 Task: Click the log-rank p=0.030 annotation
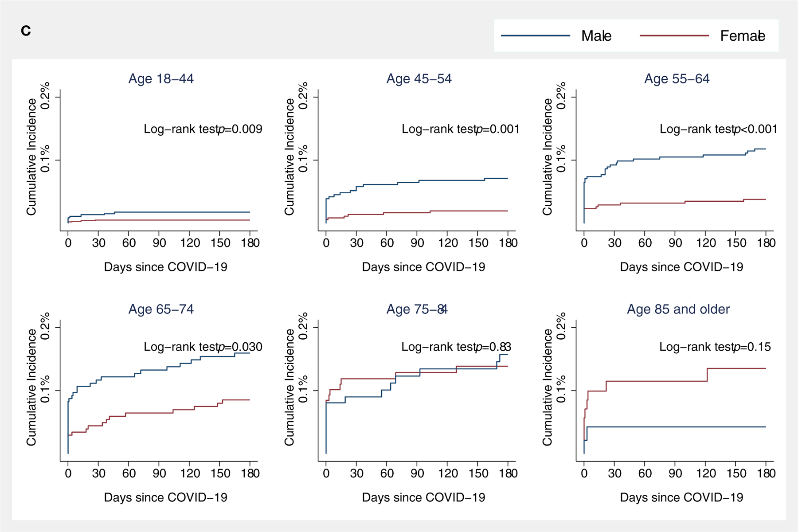[x=203, y=347]
